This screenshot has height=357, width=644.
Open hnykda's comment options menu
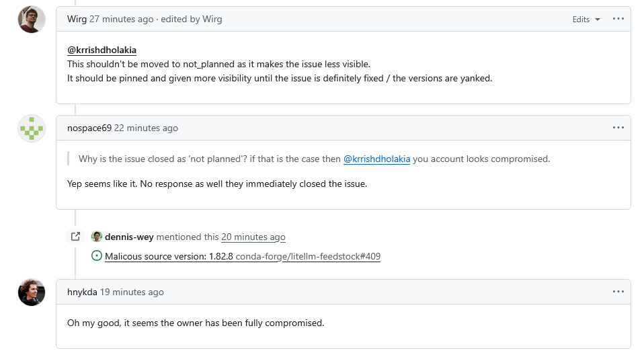(618, 292)
